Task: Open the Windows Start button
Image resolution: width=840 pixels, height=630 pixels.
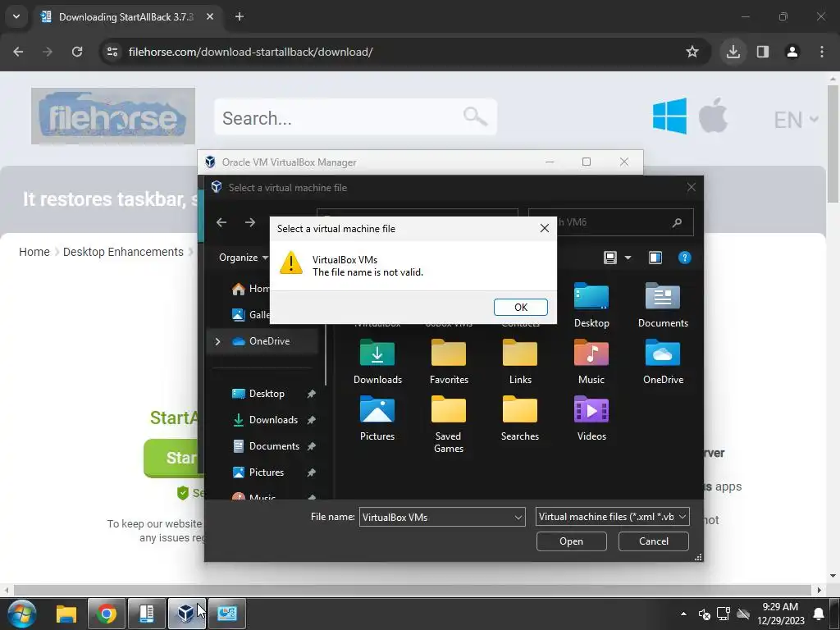Action: click(21, 614)
